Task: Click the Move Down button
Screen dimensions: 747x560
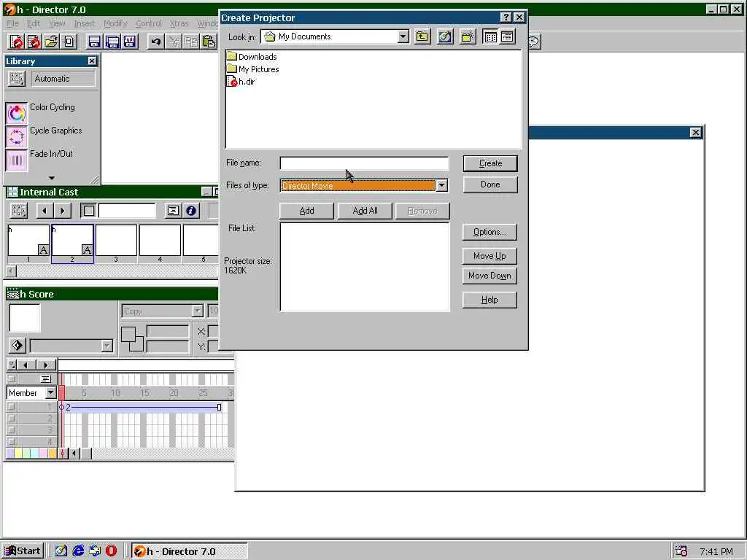Action: [x=489, y=276]
